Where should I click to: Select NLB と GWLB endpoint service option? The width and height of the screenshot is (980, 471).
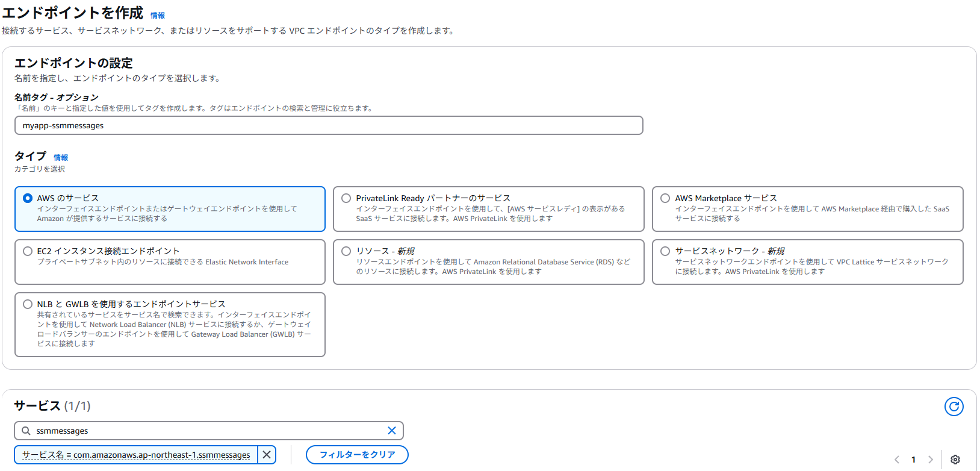point(28,304)
